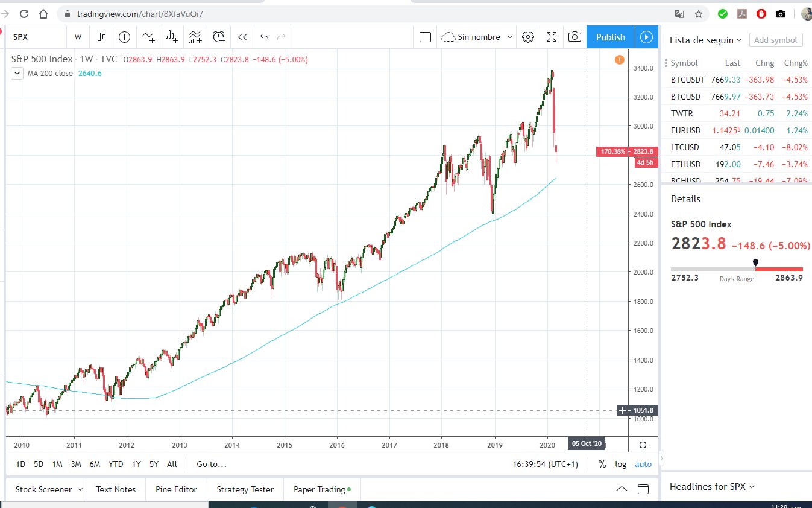Redo the chart action
This screenshot has height=508, width=812.
tap(281, 37)
